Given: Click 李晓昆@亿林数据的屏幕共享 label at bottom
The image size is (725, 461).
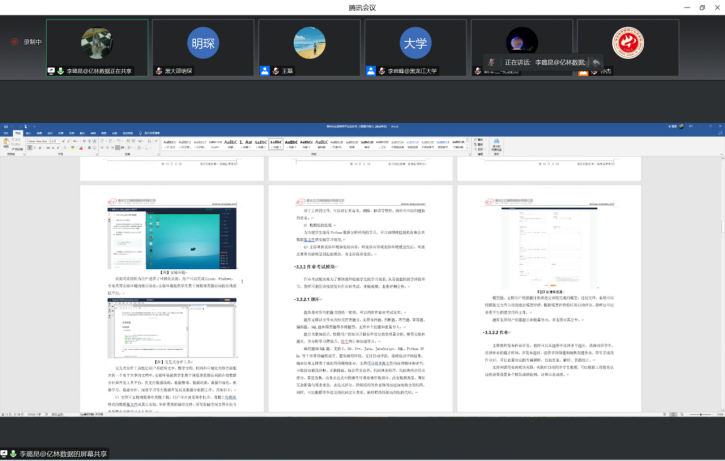Looking at the screenshot, I should 64,454.
